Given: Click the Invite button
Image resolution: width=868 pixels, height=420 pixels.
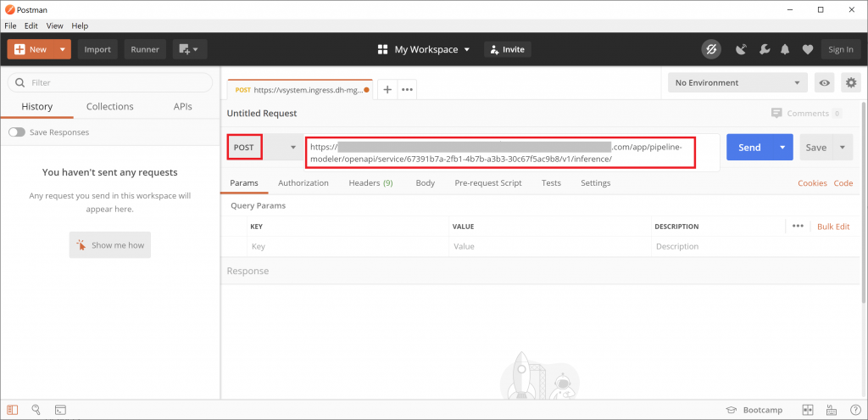Looking at the screenshot, I should 508,49.
